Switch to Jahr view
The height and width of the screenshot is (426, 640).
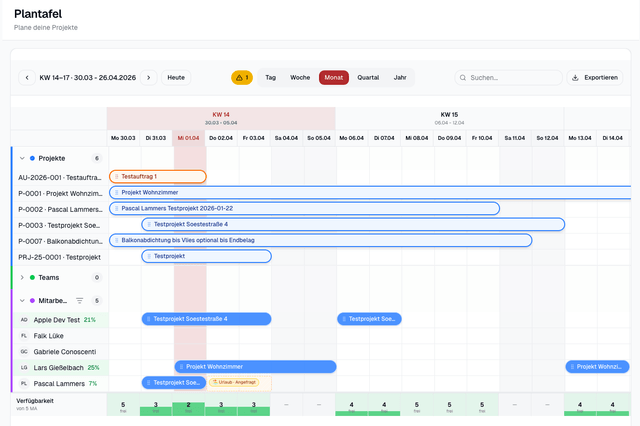click(400, 77)
